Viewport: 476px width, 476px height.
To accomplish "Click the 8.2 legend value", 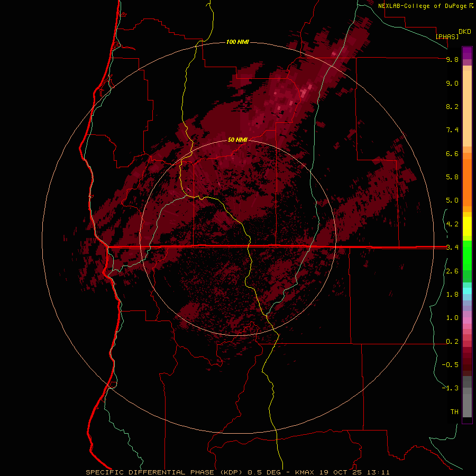I will pos(452,106).
